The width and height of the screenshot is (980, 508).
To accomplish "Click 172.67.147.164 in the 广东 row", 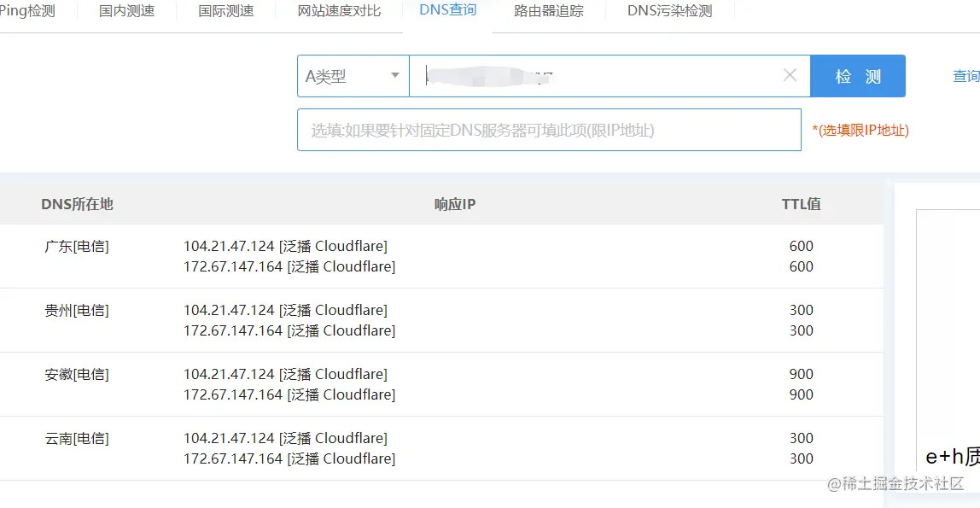I will pos(233,267).
